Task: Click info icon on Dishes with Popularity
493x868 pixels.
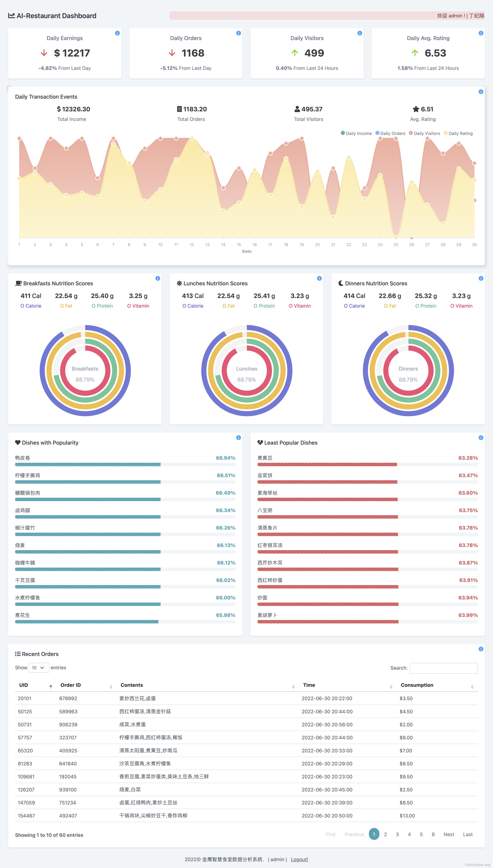Action: tap(238, 438)
